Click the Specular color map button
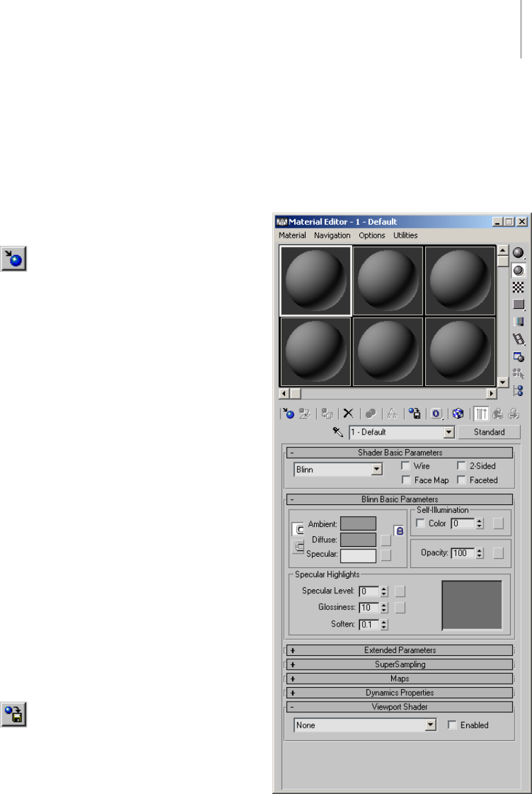This screenshot has height=794, width=532. (386, 555)
